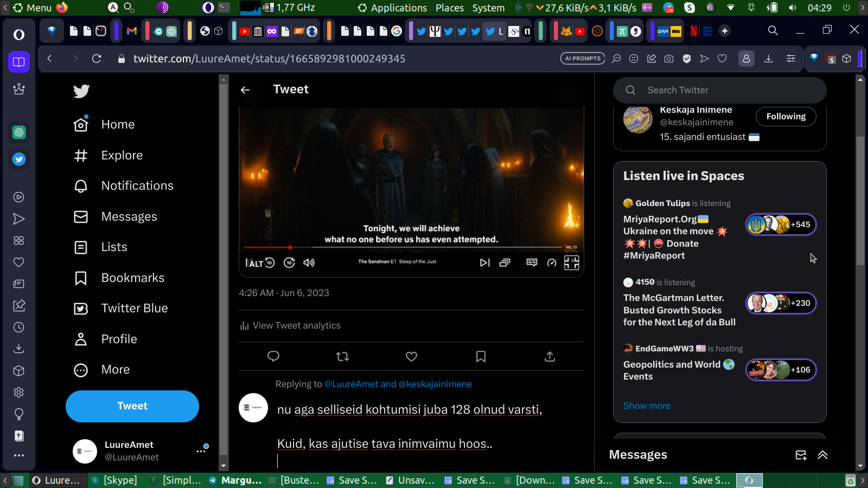This screenshot has height=488, width=868.
Task: Click the AI PROMPTS button
Action: click(583, 59)
